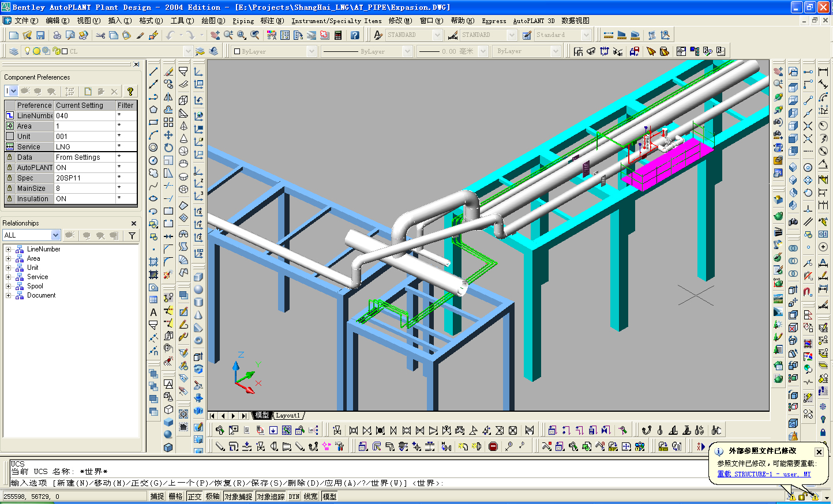Select the Cone surface tool
Viewport: 833px width, 504px height.
pos(183,138)
